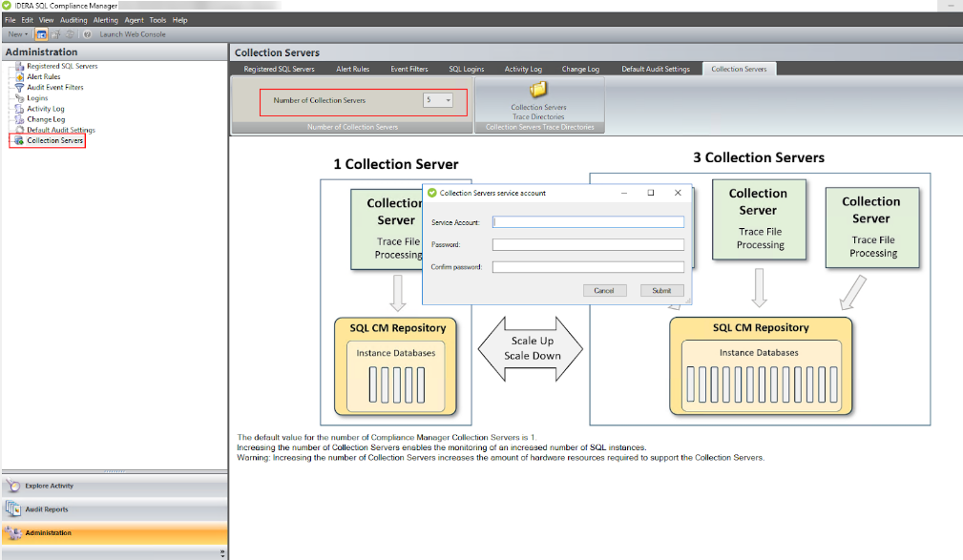The height and width of the screenshot is (560, 963).
Task: Maximize the service account dialog
Action: click(650, 193)
